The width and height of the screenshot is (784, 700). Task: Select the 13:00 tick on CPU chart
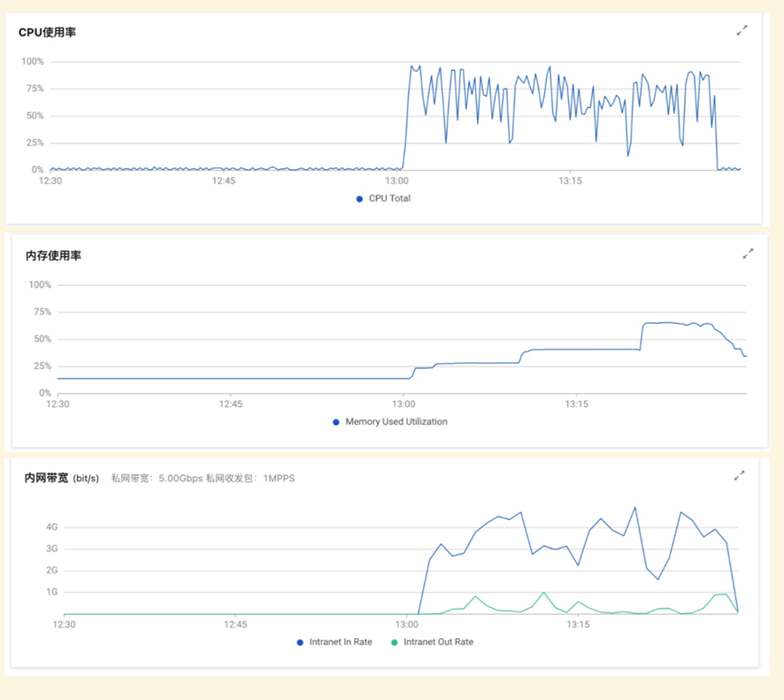click(x=397, y=181)
